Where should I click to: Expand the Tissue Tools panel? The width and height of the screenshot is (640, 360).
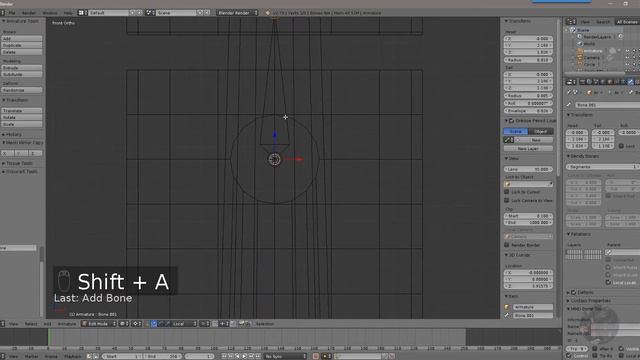pos(17,163)
